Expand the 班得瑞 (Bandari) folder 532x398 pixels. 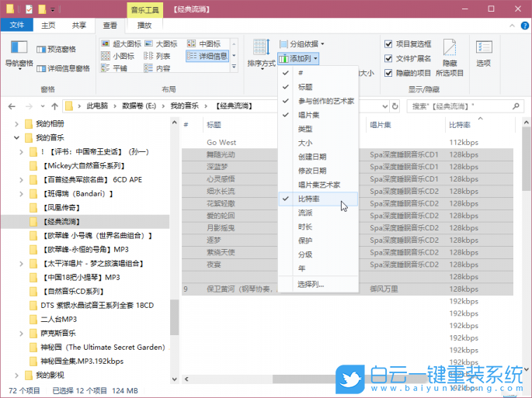(x=21, y=194)
